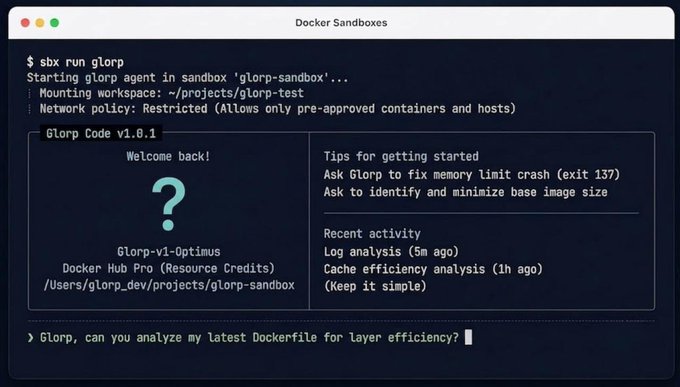Click the '(Keep it simple)' note

375,286
